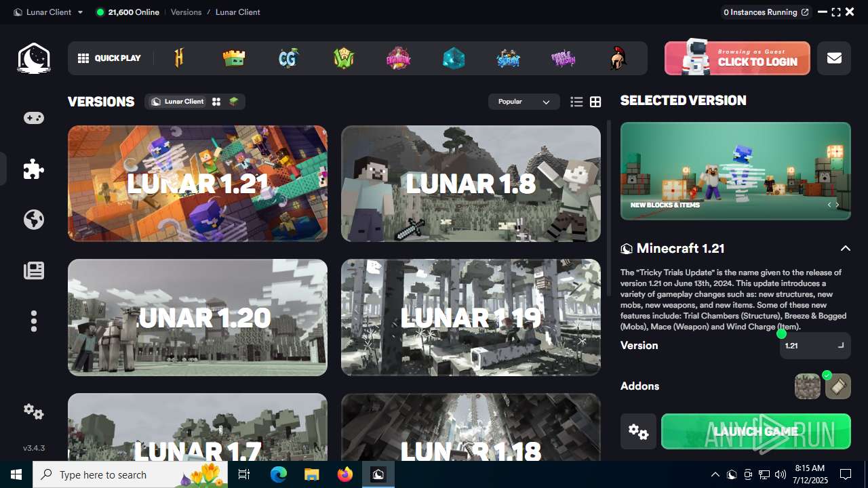The height and width of the screenshot is (488, 868).
Task: Launch Microsoft Edge from taskbar
Action: pos(279,474)
